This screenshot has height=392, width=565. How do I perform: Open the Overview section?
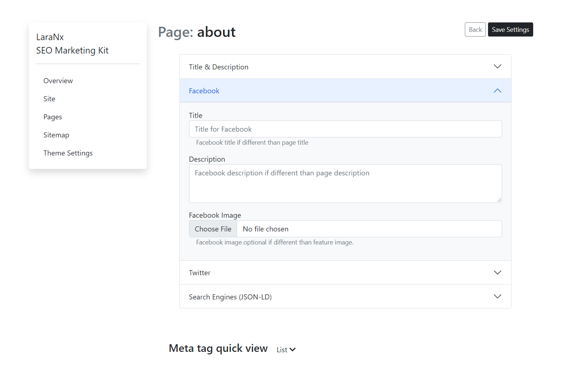(x=58, y=81)
